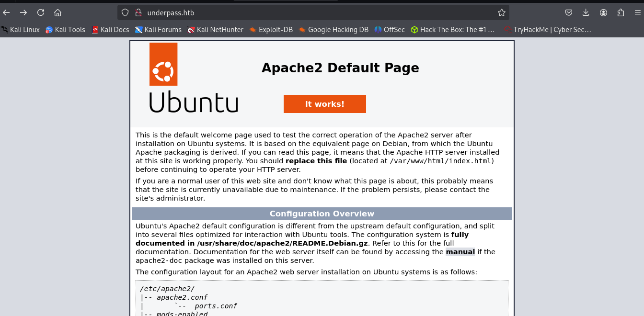
Task: Open the Kali Docs bookmark folder
Action: 110,29
